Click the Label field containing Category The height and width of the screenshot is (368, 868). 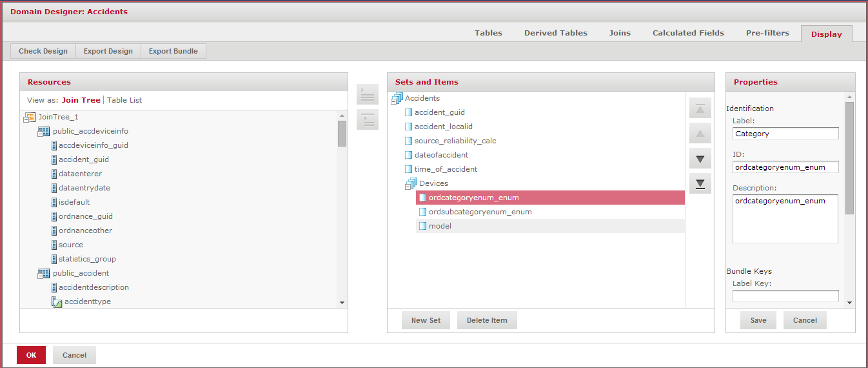coord(785,134)
